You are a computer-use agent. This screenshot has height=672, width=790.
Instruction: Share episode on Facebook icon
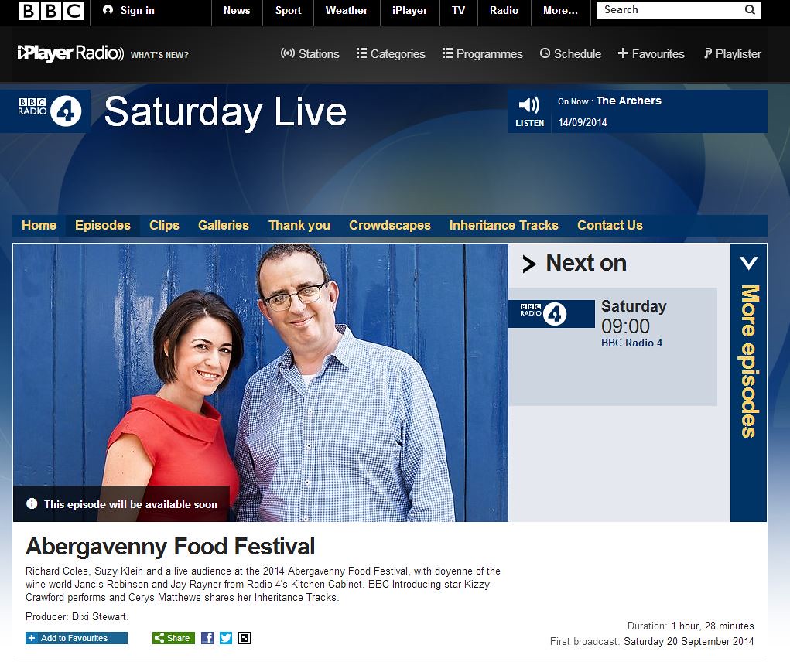tap(207, 638)
